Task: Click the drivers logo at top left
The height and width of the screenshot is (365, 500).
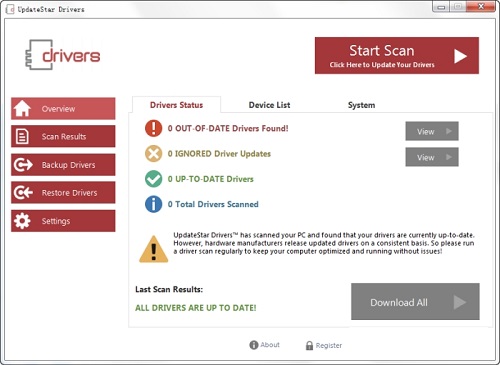Action: coord(63,55)
